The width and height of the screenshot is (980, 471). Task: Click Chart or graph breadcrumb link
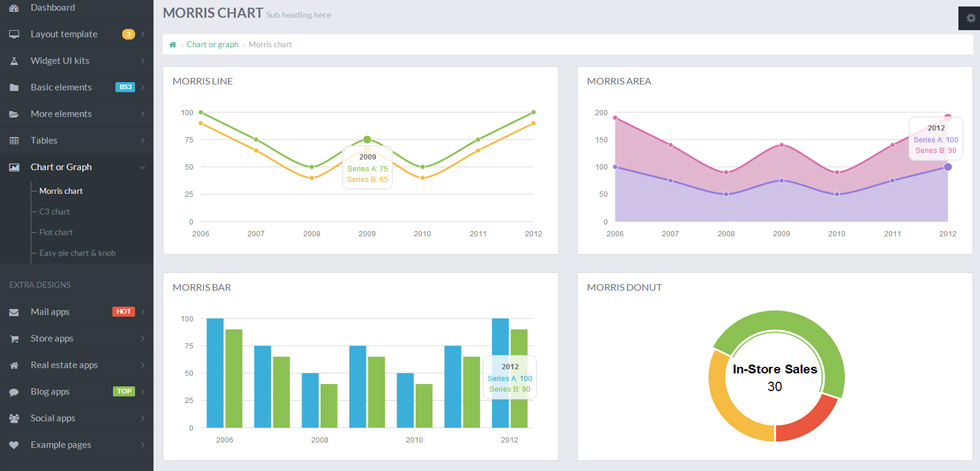212,45
